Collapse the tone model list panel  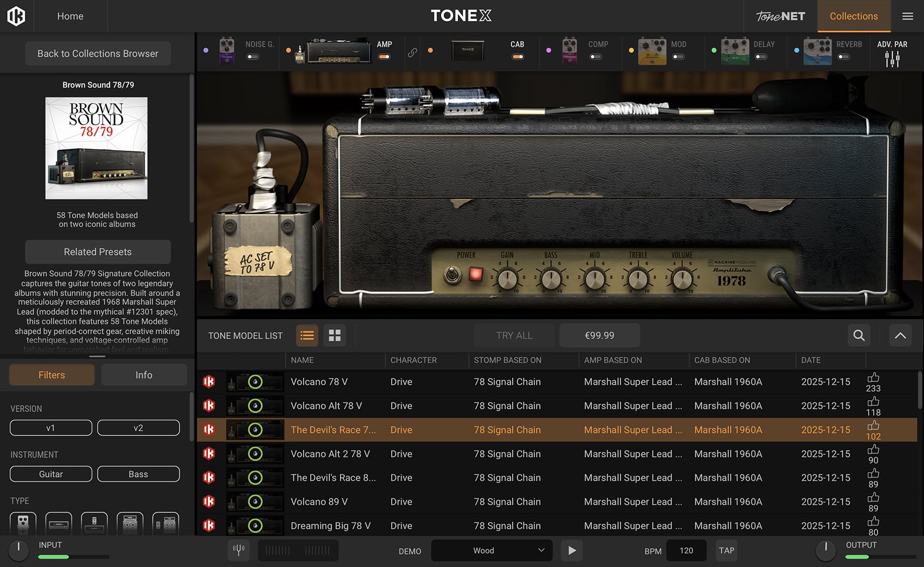900,335
